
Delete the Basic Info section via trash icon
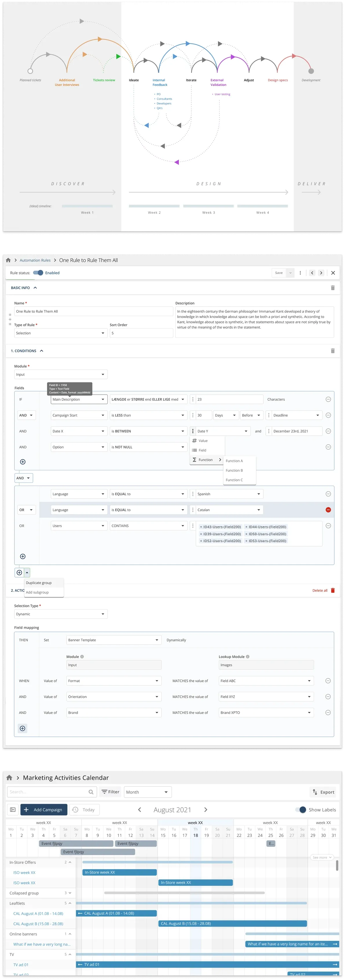[x=333, y=288]
